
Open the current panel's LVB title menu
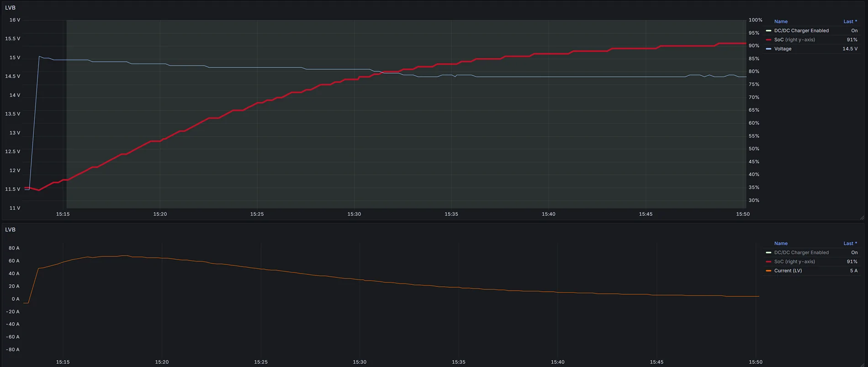coord(10,230)
